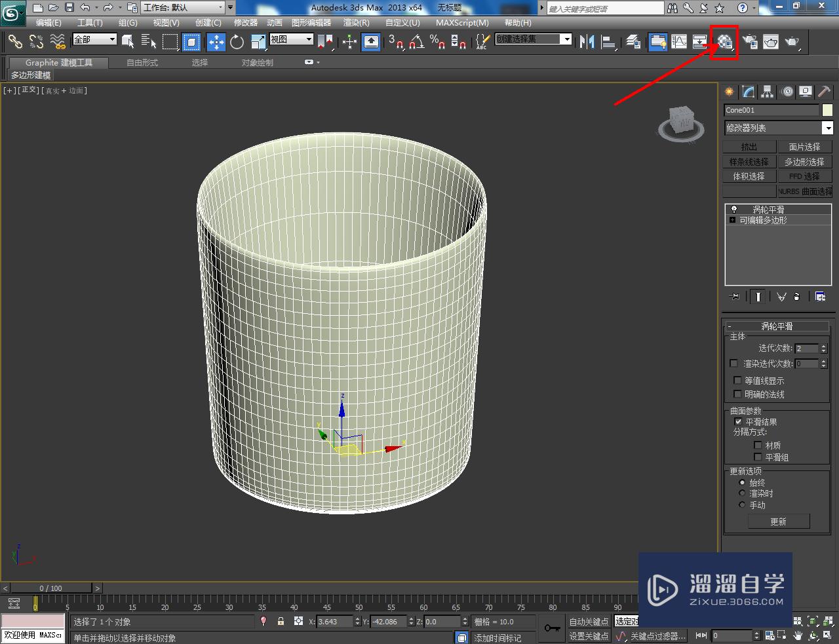Viewport: 839px width, 644px height.
Task: Click Render Production teapot icon
Action: coord(792,42)
